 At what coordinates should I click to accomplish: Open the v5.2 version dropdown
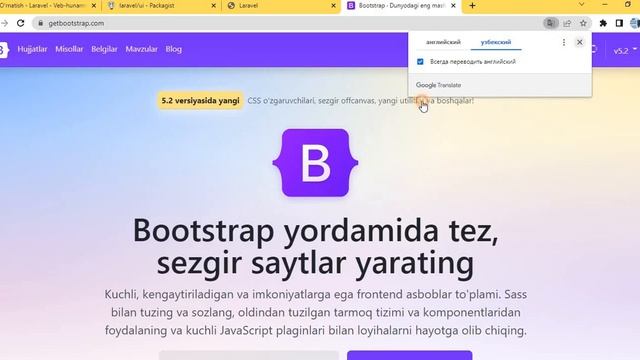pos(625,51)
